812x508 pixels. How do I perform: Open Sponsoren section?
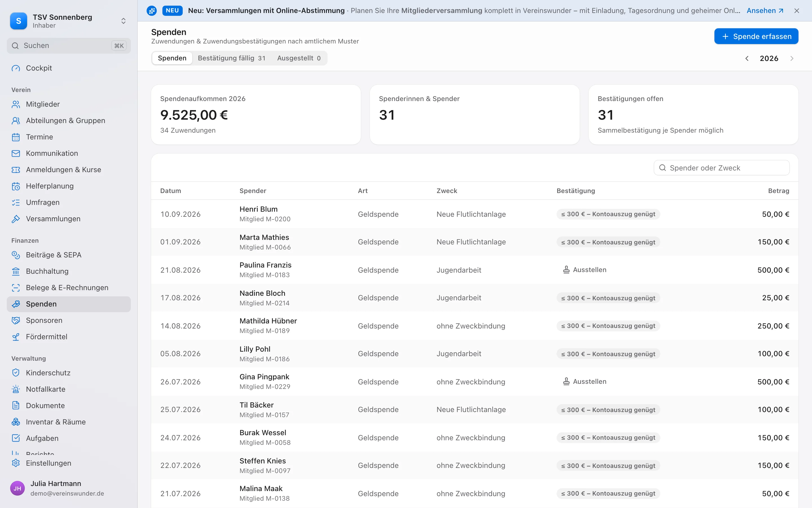click(x=69, y=321)
